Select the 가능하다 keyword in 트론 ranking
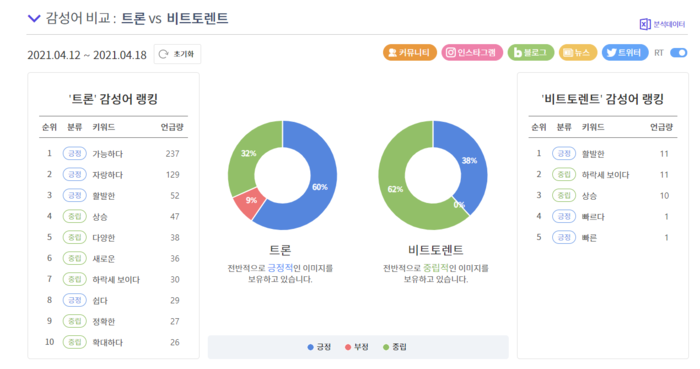 tap(108, 154)
